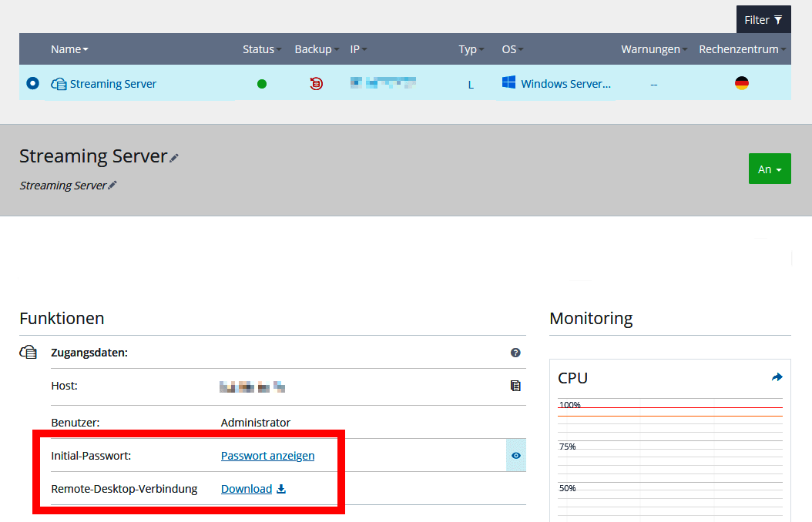
Task: Rename the server description using its pencil icon
Action: (112, 184)
